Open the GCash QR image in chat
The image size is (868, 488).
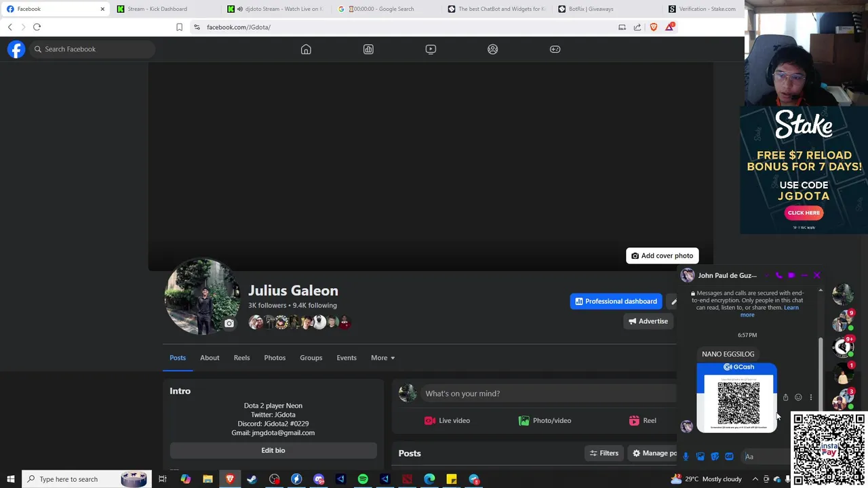tap(737, 398)
